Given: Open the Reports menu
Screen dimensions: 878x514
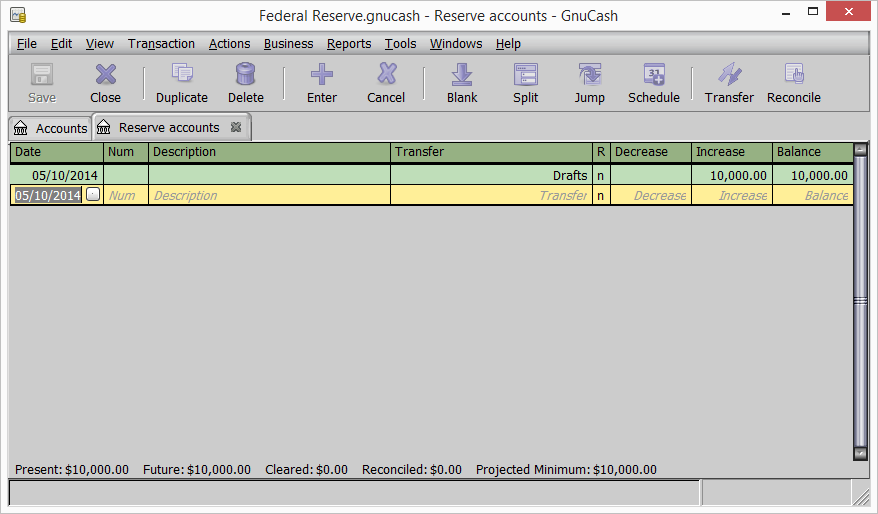Looking at the screenshot, I should point(348,44).
